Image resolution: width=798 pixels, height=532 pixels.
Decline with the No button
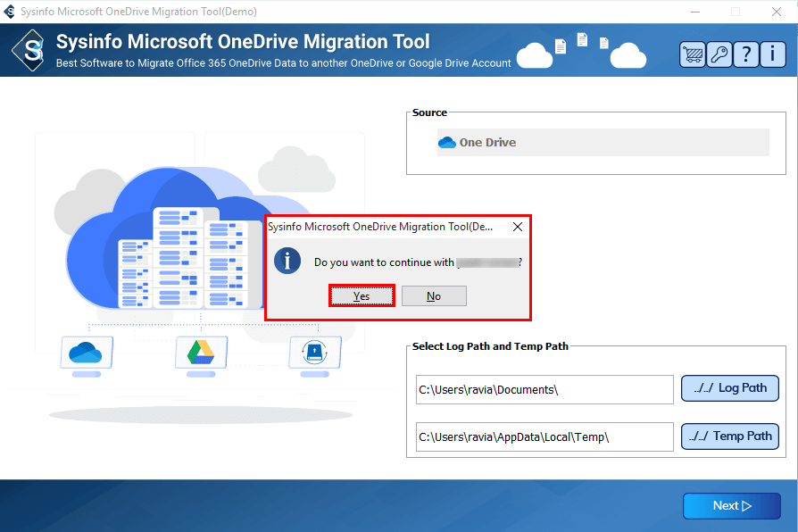(x=434, y=295)
